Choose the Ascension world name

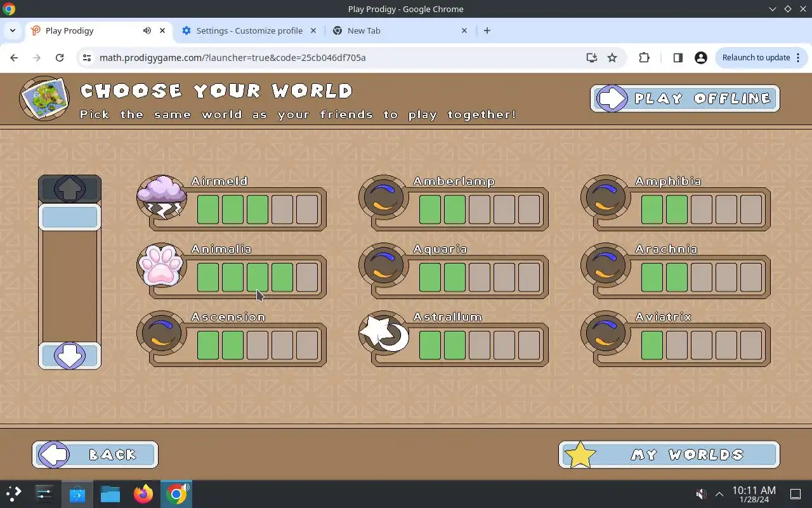[x=228, y=317]
